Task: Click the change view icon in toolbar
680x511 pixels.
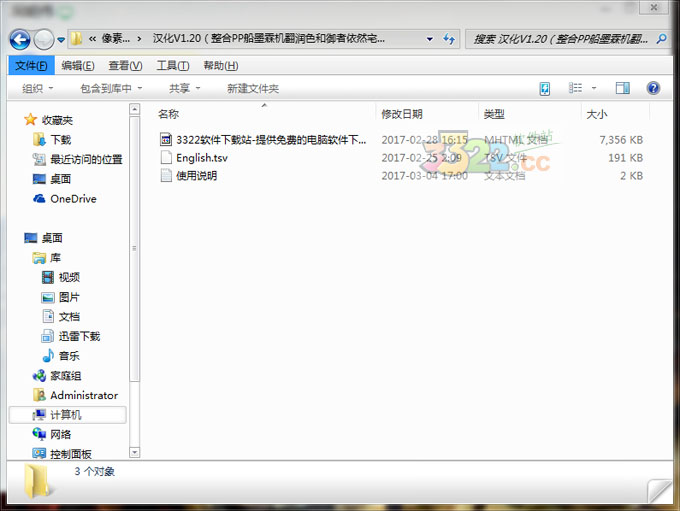Action: tap(578, 89)
